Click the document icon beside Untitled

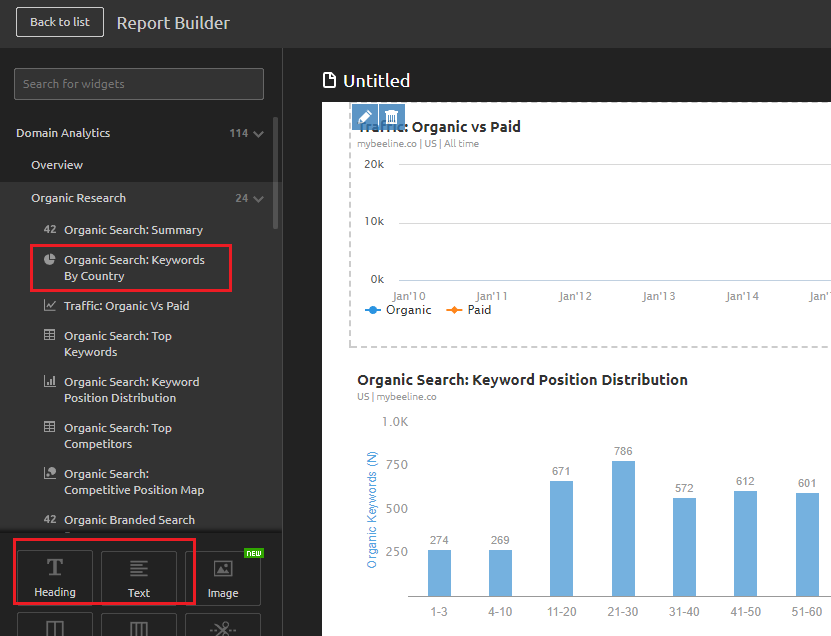click(x=329, y=81)
